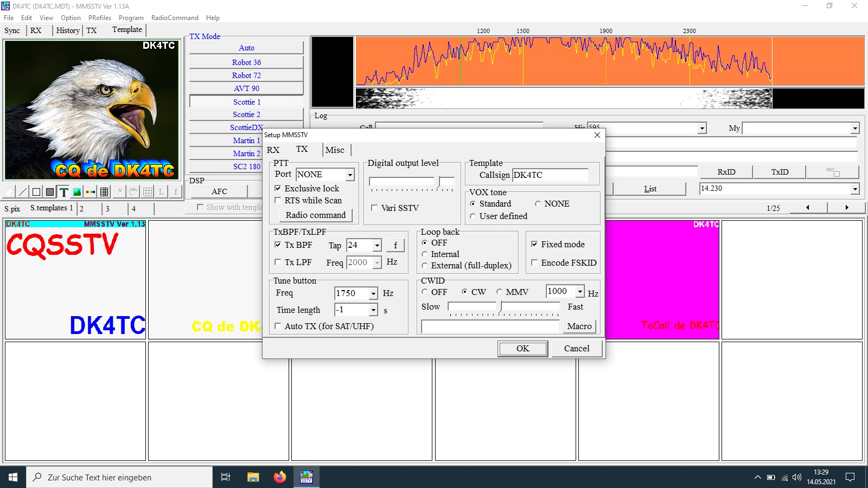Viewport: 868px width, 488px height.
Task: Close the Setup MMSSTV dialog
Action: pyautogui.click(x=597, y=135)
